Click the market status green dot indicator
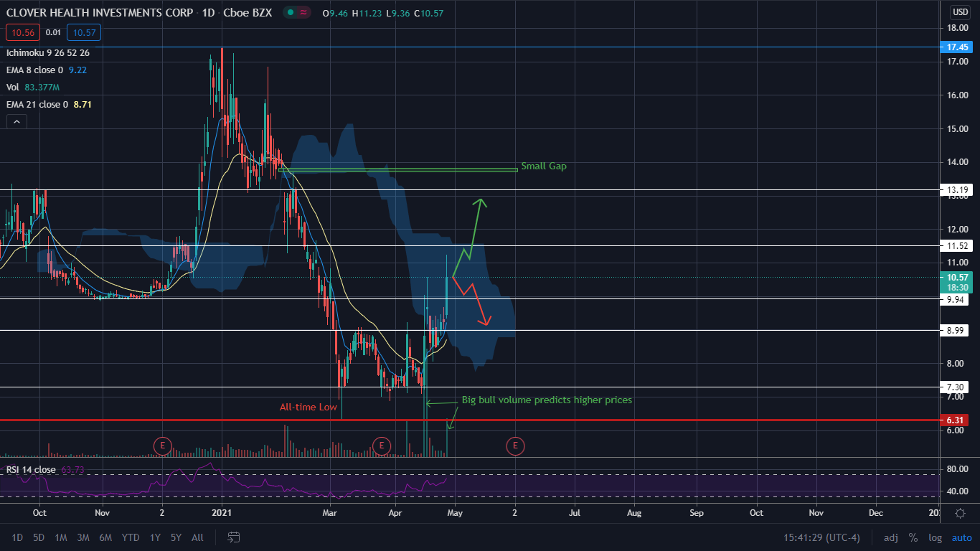 point(290,13)
